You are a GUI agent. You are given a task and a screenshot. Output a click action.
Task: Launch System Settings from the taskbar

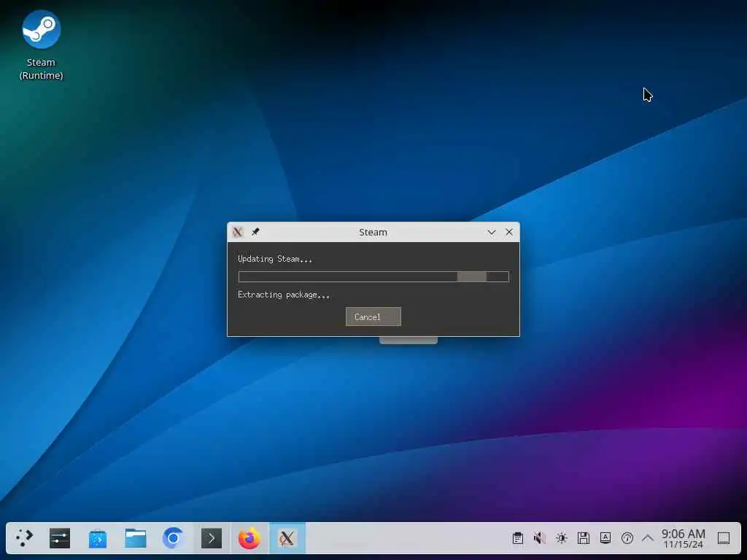pos(60,538)
